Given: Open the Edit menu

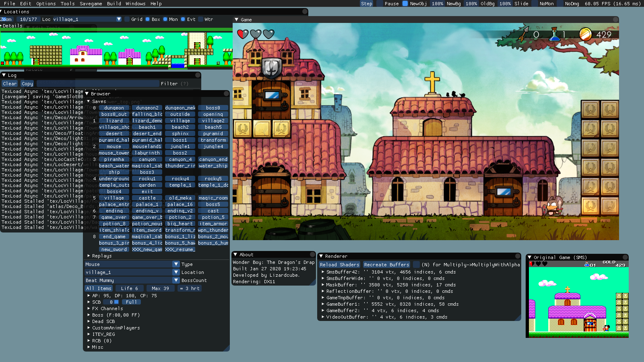Looking at the screenshot, I should [x=25, y=4].
